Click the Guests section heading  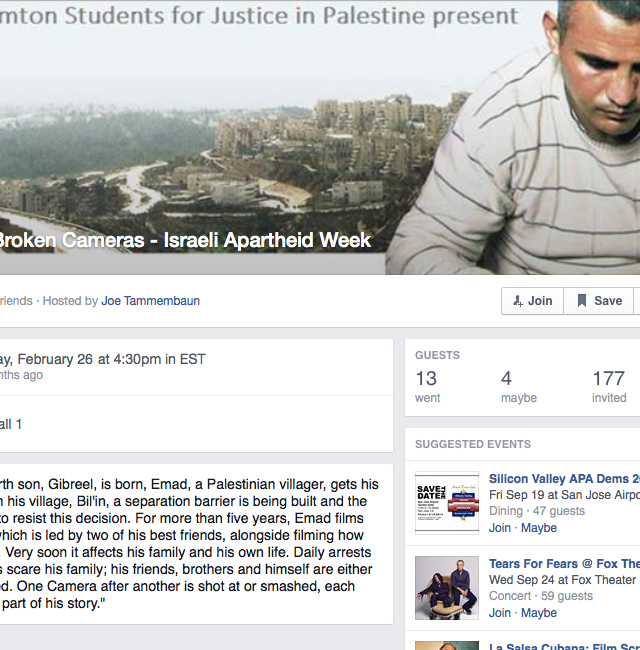[x=437, y=355]
